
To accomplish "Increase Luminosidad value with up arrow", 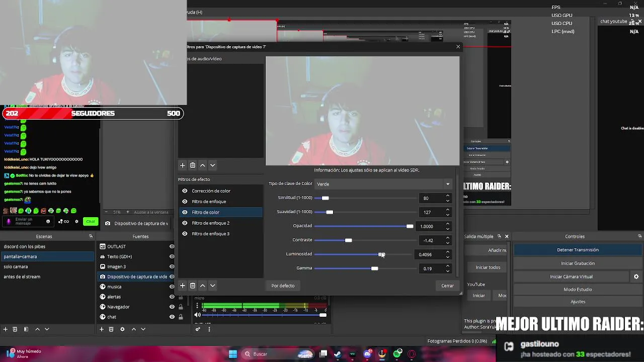I will tap(447, 252).
